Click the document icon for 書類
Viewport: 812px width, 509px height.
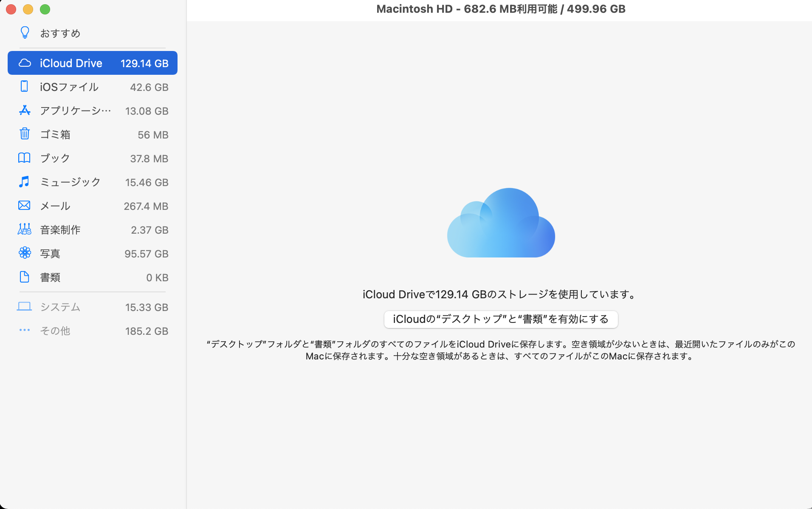pyautogui.click(x=25, y=277)
